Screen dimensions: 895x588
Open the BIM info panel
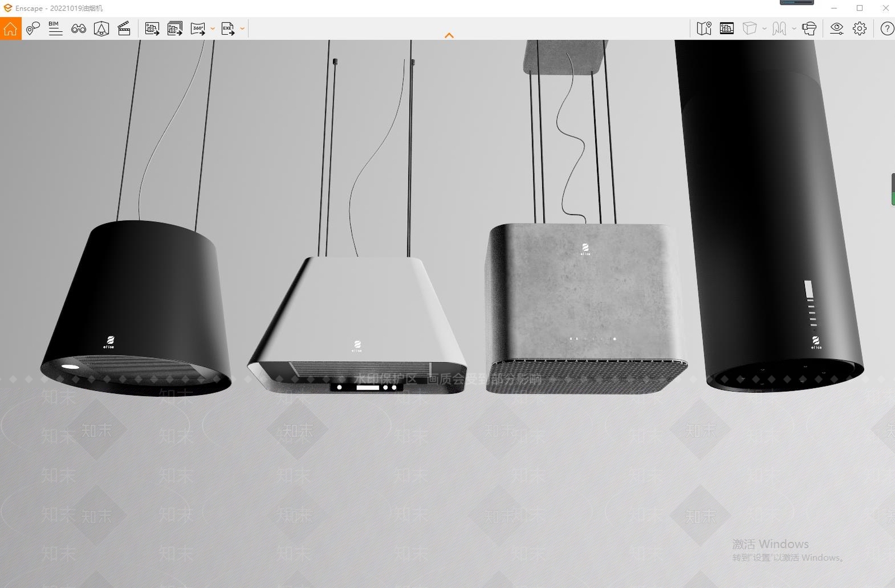click(x=55, y=29)
